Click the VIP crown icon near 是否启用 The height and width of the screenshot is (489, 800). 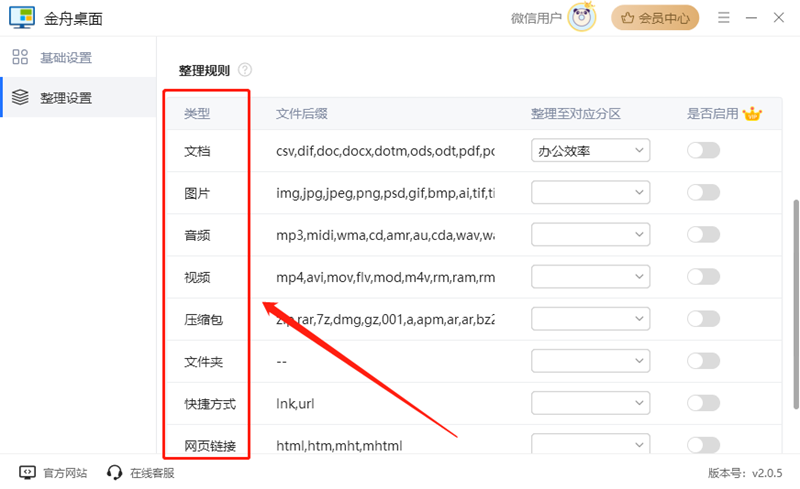point(752,114)
